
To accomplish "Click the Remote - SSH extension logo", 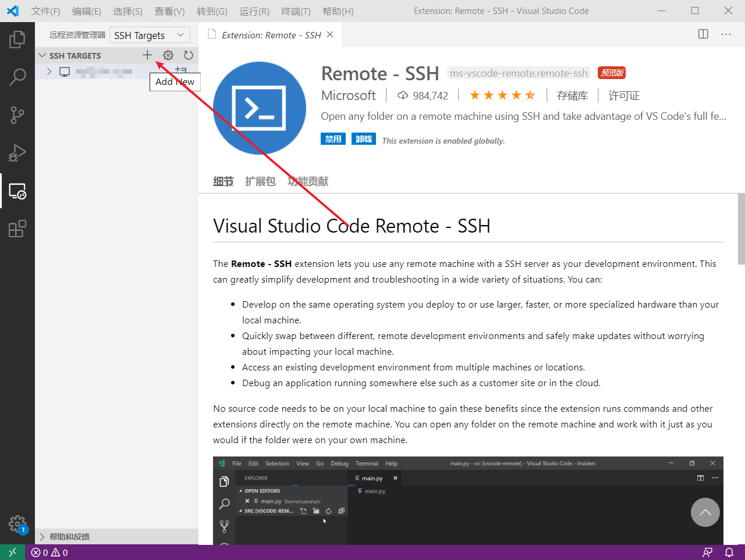I will coord(260,108).
